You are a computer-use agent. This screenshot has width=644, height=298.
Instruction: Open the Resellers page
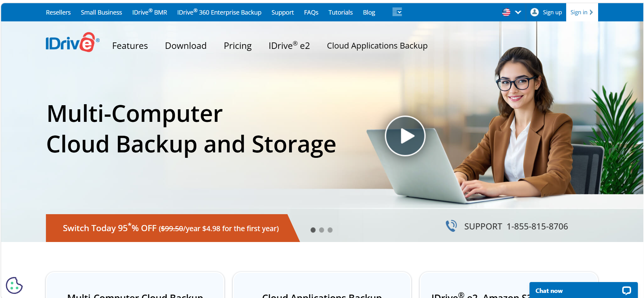(x=58, y=13)
